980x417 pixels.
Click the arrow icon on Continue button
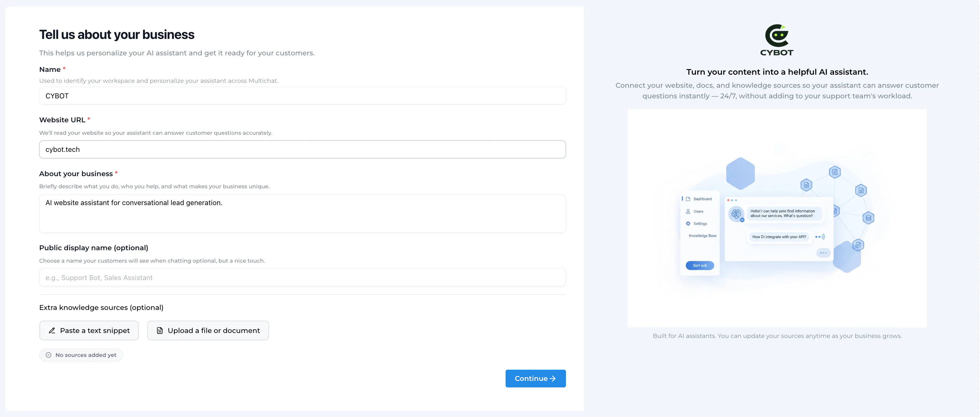(553, 379)
